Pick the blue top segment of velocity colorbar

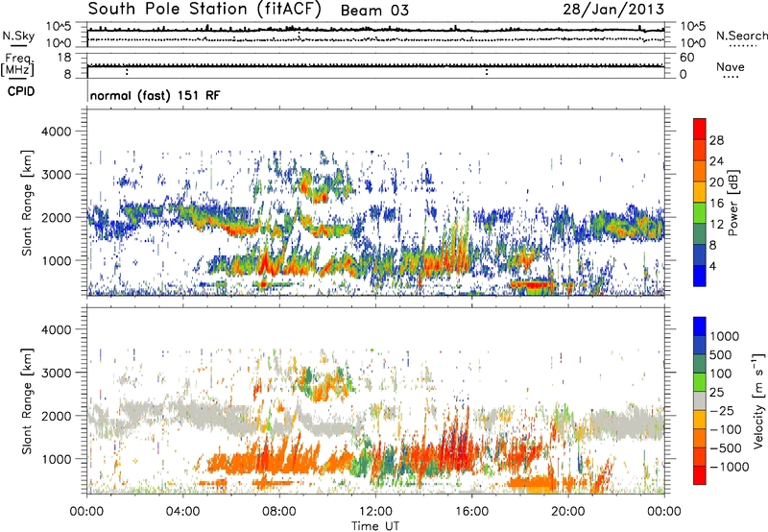point(700,326)
